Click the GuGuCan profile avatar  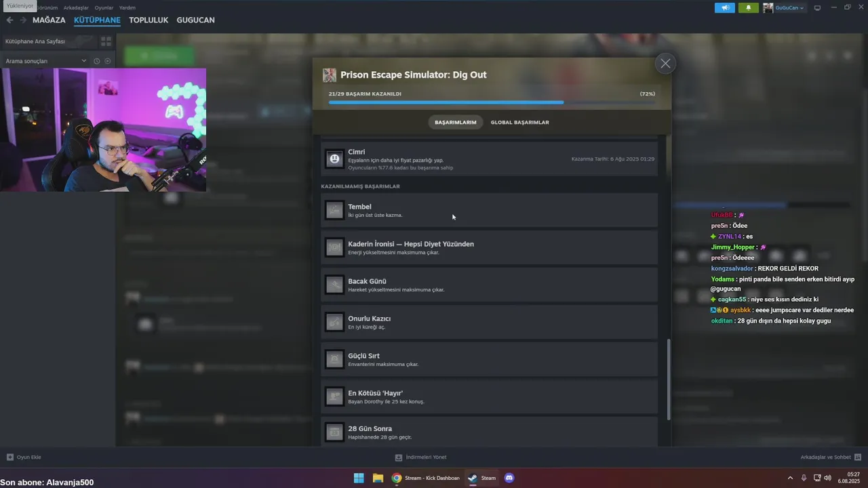pos(768,8)
